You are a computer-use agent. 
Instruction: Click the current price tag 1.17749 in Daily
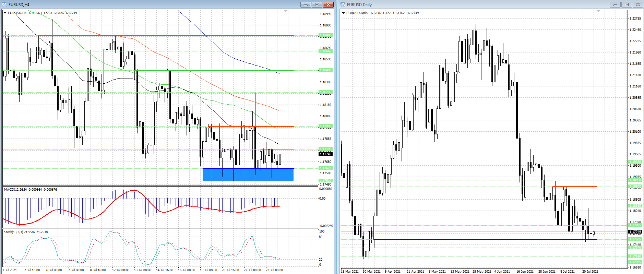point(635,232)
